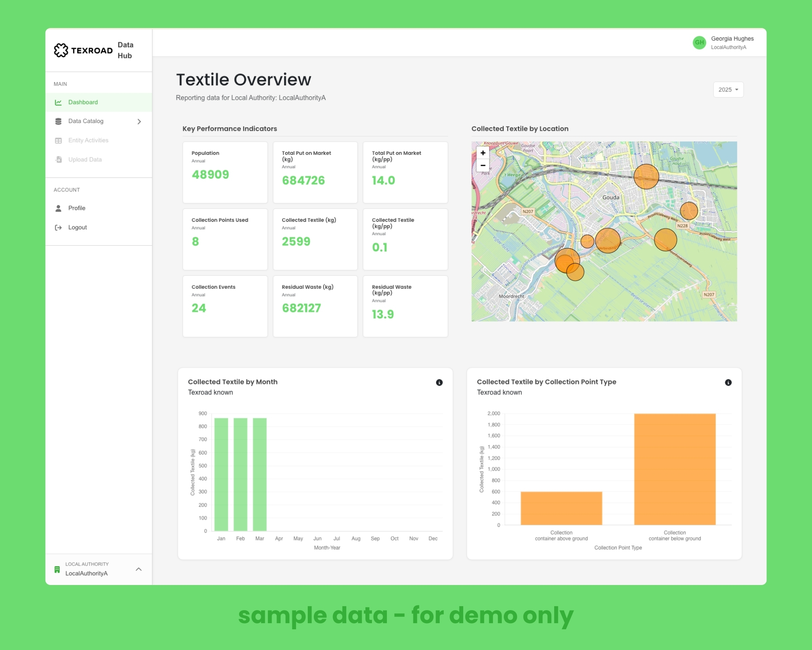
Task: Collapse the LocalAuthorityA authority selector
Action: click(x=138, y=569)
